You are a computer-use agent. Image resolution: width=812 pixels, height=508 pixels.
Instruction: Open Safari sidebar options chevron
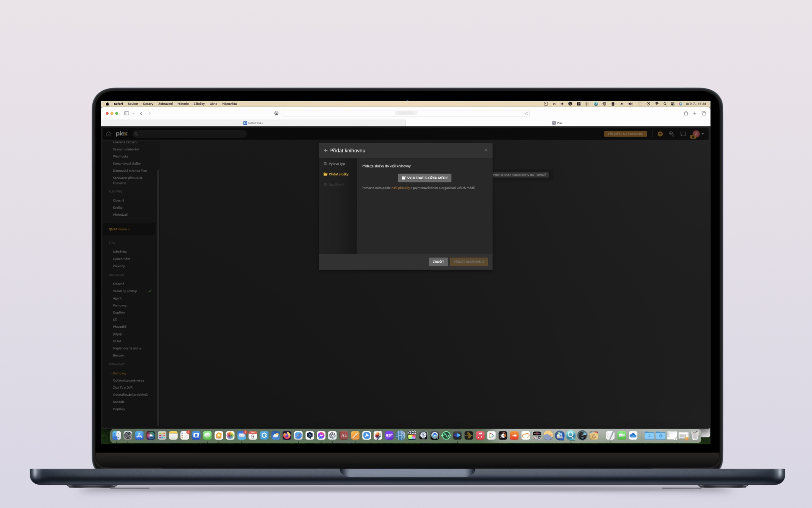[134, 114]
